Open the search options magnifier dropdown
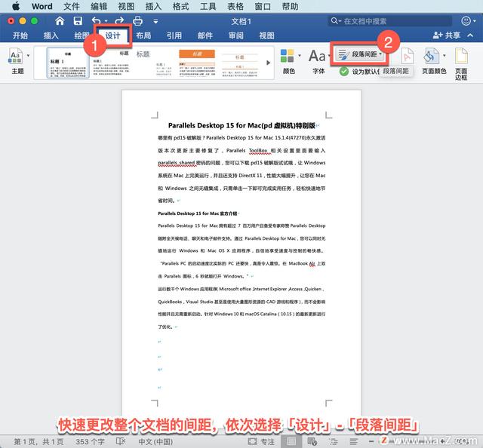 [x=336, y=21]
